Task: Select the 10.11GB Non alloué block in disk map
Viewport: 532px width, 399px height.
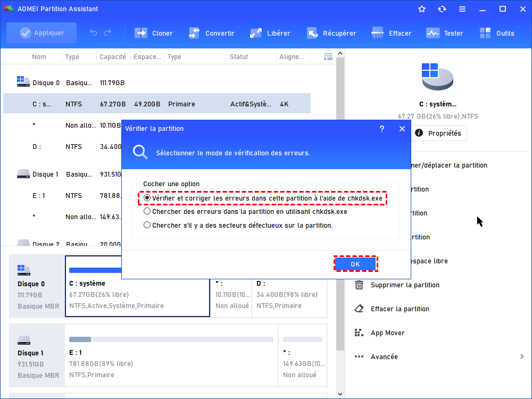Action: [232, 298]
